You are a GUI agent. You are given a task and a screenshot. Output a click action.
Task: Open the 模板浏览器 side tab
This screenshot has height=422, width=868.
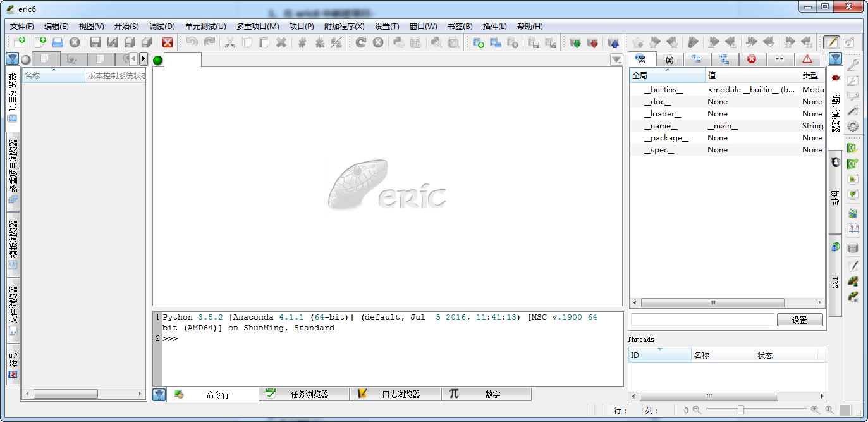pos(13,245)
